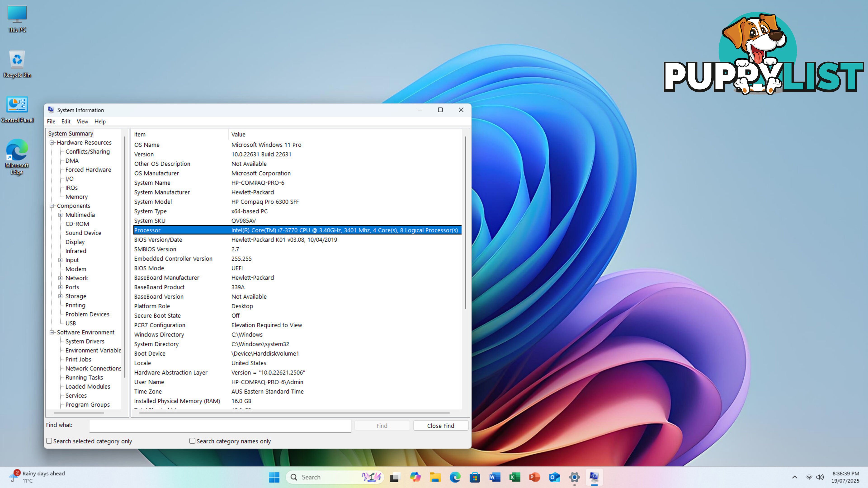
Task: Click the details pane vertical scrollbar
Action: tap(466, 222)
